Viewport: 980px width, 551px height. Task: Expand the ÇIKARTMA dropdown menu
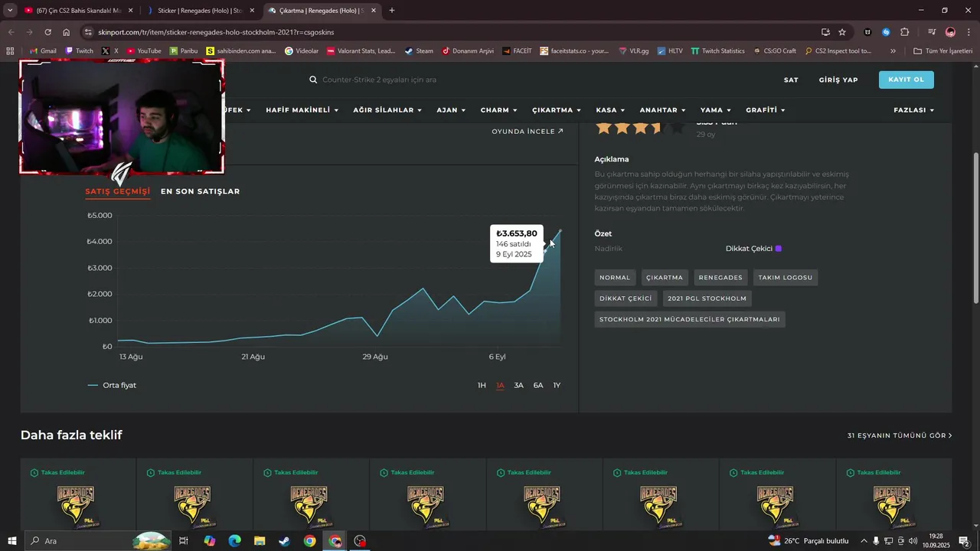click(x=557, y=110)
